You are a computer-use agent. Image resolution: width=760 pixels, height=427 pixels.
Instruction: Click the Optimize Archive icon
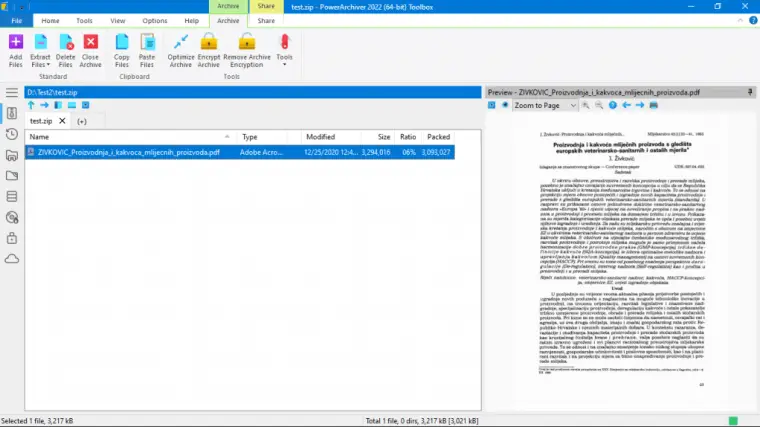181,43
